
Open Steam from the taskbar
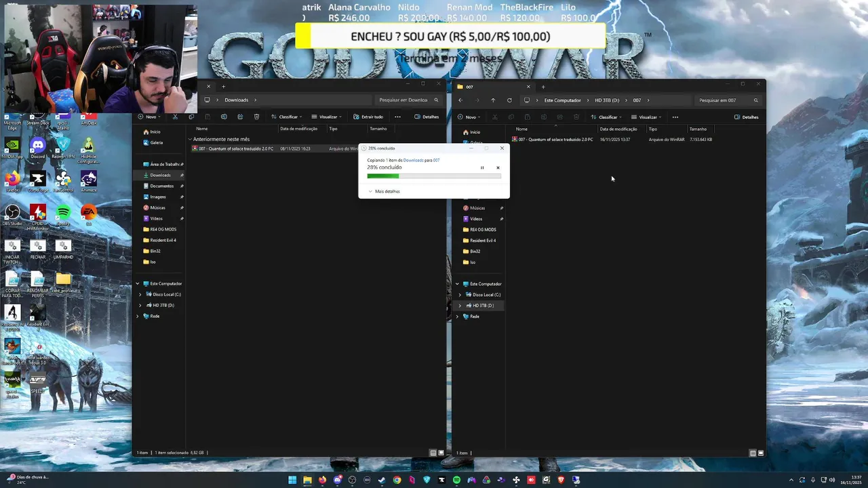[382, 480]
